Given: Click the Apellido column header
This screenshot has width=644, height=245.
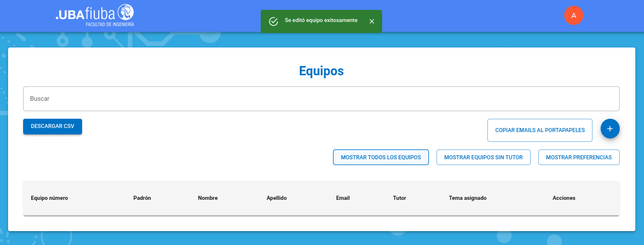Looking at the screenshot, I should tap(276, 198).
